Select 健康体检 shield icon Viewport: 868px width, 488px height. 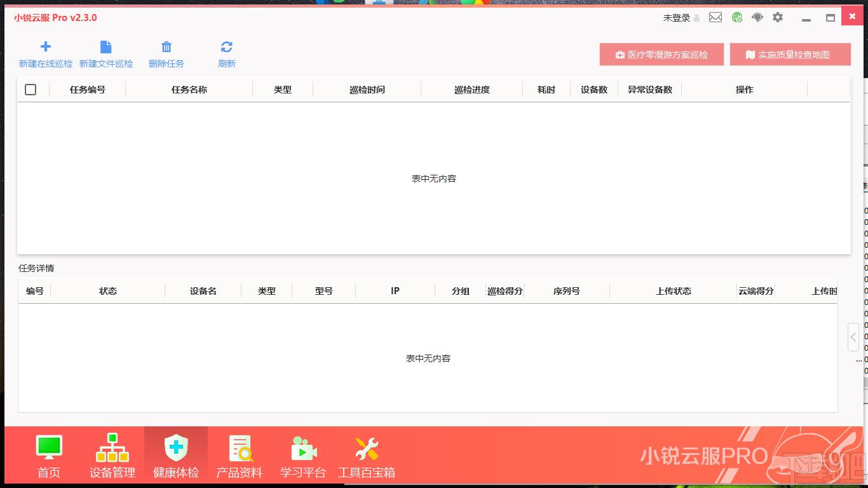[x=176, y=447]
